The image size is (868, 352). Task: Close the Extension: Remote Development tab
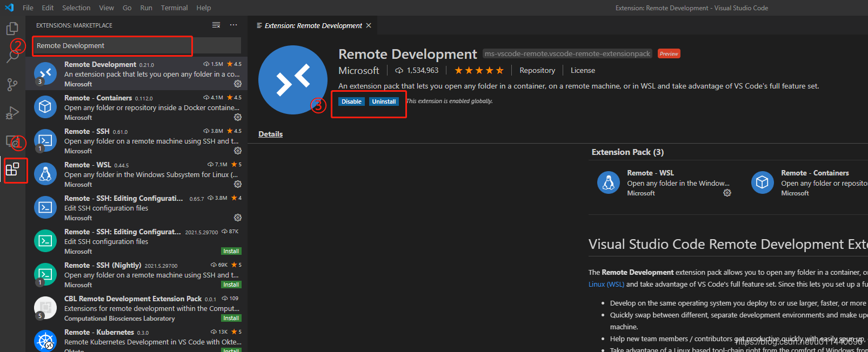(x=369, y=25)
